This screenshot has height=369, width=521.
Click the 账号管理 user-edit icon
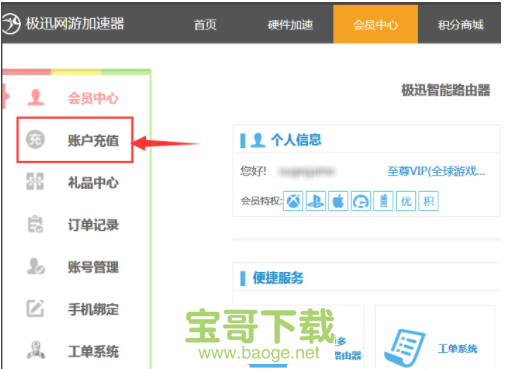(36, 266)
